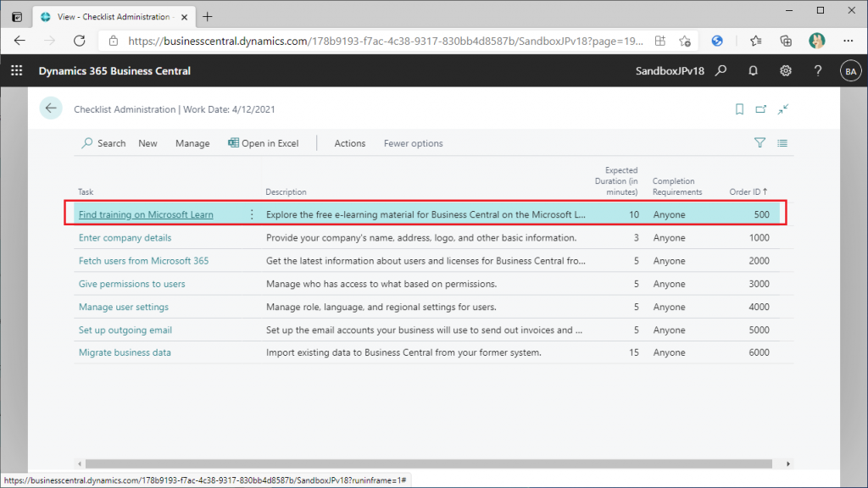This screenshot has width=868, height=488.
Task: Create a New checklist item
Action: click(x=147, y=143)
